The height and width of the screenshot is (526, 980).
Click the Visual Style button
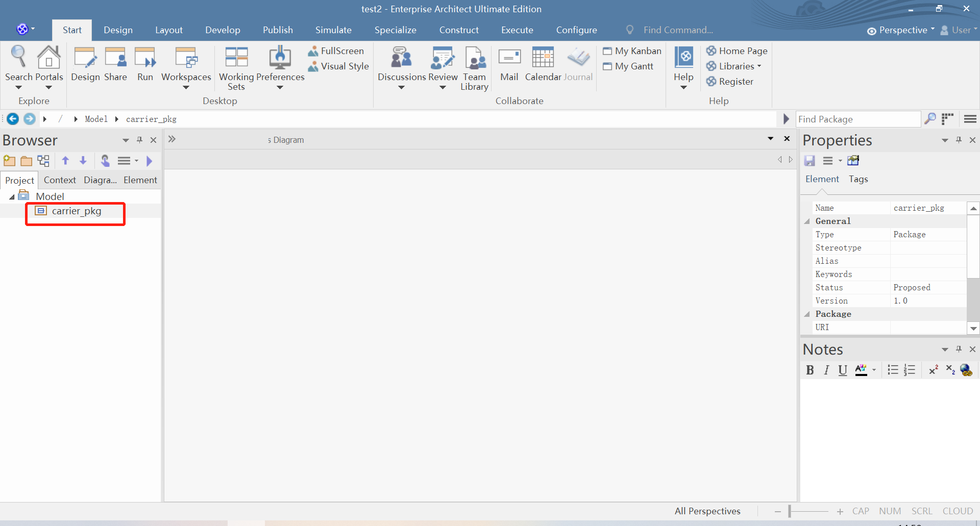(338, 66)
